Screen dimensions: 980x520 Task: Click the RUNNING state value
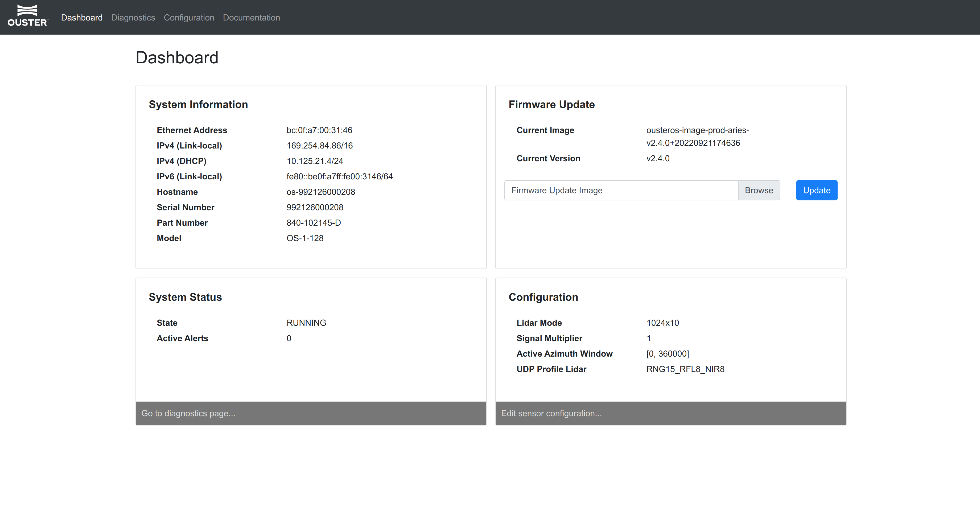[x=306, y=323]
